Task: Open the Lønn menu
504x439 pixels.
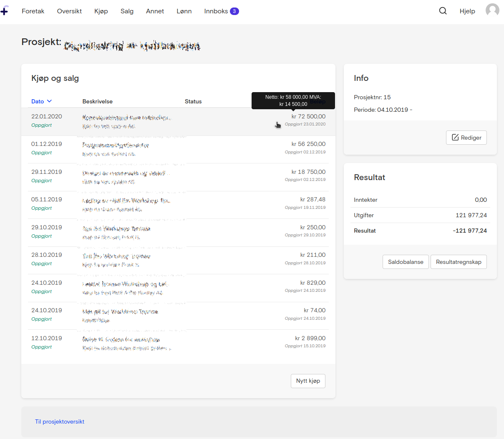Action: pos(184,11)
